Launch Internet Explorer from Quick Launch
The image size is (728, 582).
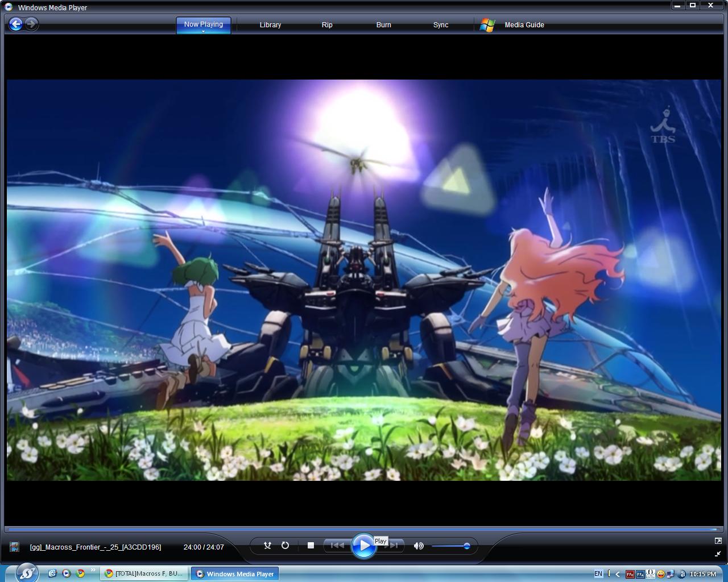click(52, 573)
